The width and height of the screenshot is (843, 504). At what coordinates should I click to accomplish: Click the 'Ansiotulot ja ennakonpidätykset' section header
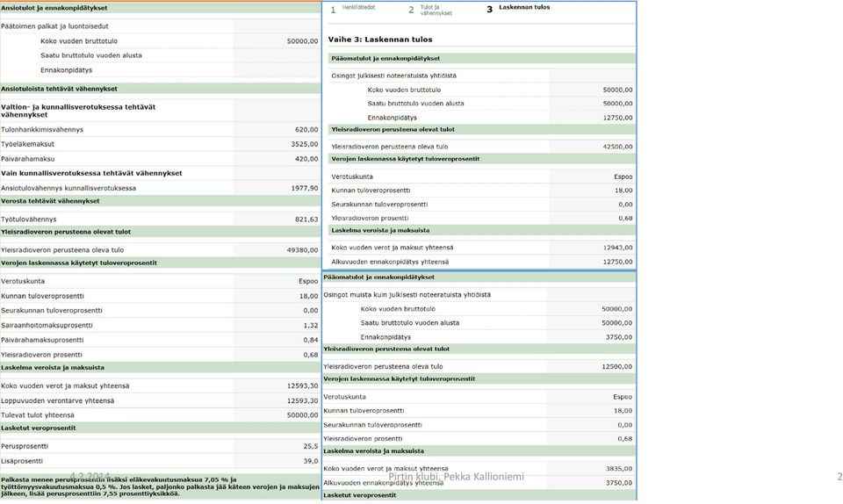click(160, 8)
